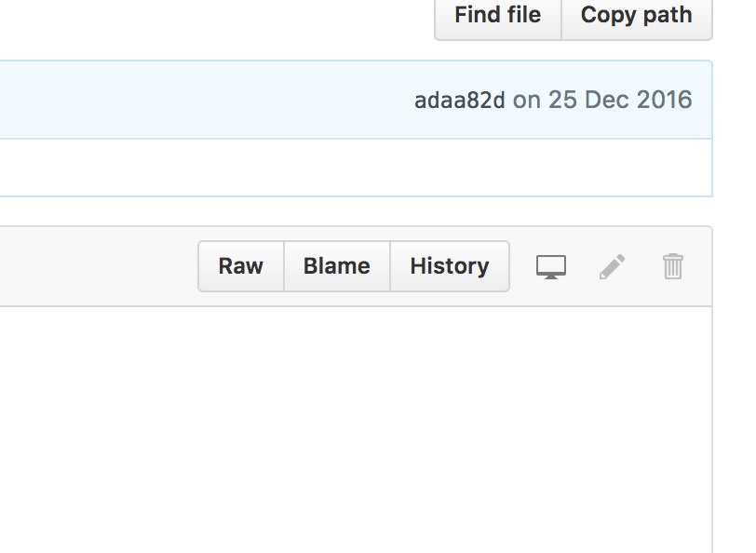Screen dimensions: 756x553
Task: Choose the pencil icon beside the trash can
Action: [x=613, y=266]
